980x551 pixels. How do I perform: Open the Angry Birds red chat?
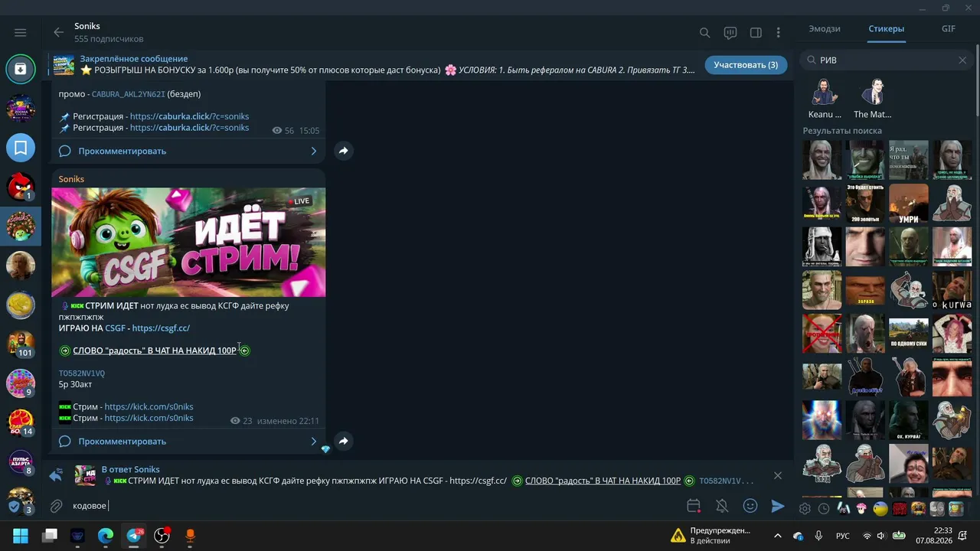[21, 187]
